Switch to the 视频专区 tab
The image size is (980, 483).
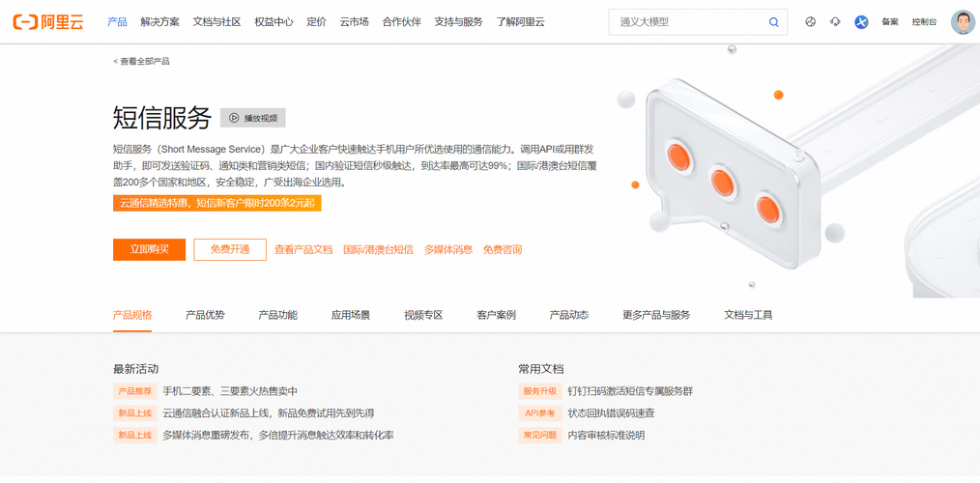(423, 315)
